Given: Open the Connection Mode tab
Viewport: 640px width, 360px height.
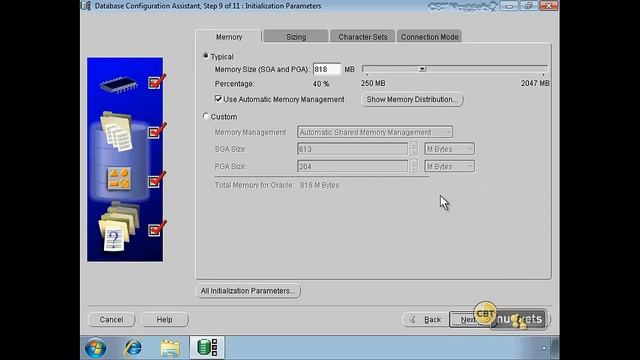Looking at the screenshot, I should pos(429,37).
